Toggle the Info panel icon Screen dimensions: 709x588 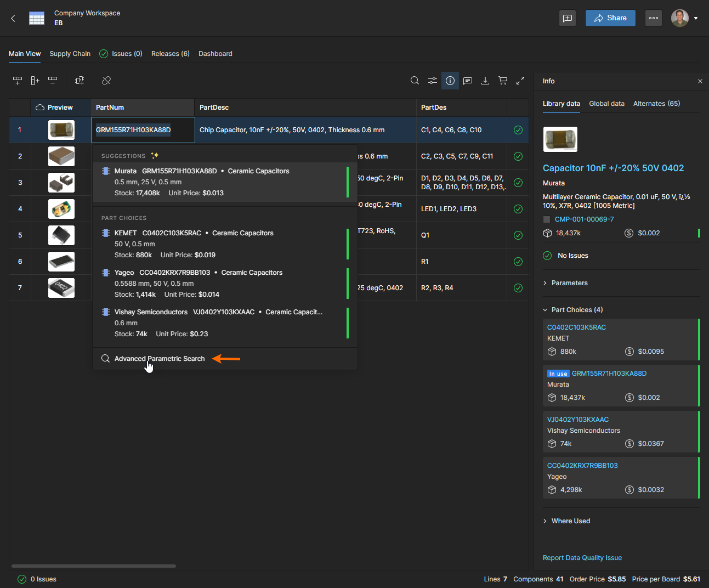click(450, 81)
